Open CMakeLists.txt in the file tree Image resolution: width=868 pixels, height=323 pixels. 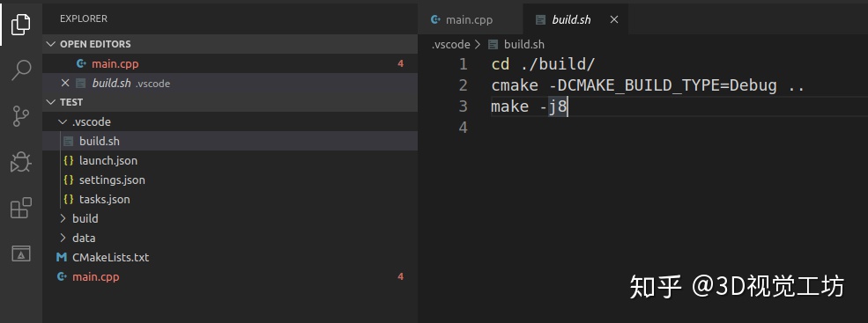230,257
